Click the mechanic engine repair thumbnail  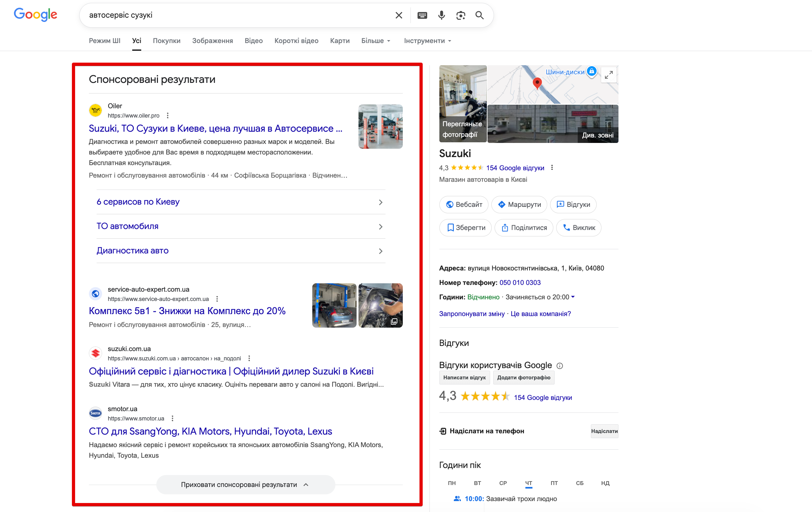click(x=380, y=305)
